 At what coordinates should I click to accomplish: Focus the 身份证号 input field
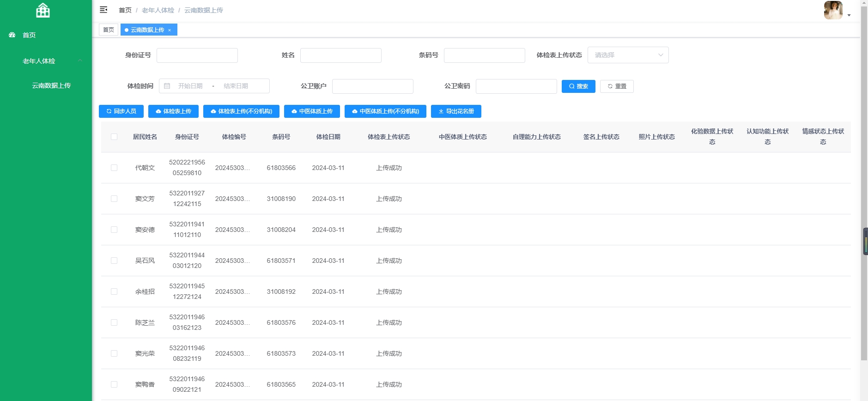[x=197, y=55]
